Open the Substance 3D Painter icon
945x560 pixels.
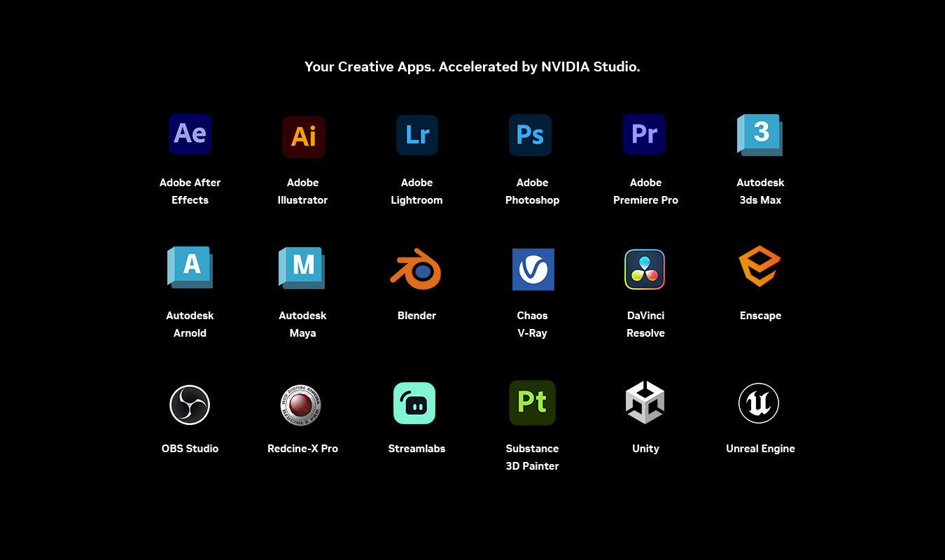click(532, 402)
